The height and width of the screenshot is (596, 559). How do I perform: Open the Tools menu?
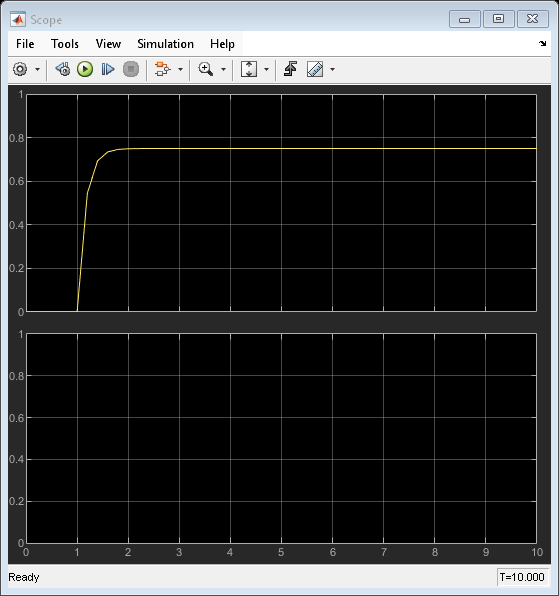(x=65, y=44)
